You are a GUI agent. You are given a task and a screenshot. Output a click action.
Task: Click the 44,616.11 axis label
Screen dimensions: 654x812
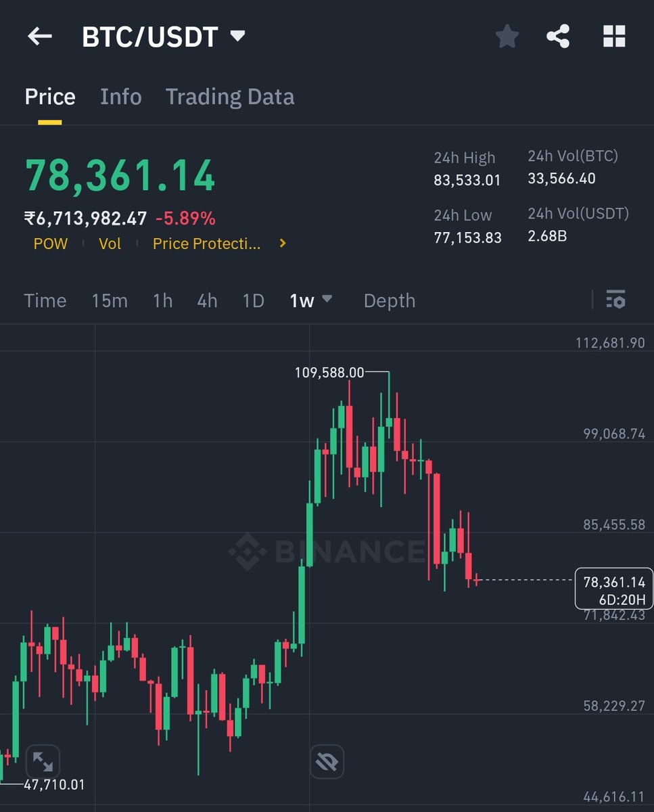click(x=614, y=796)
